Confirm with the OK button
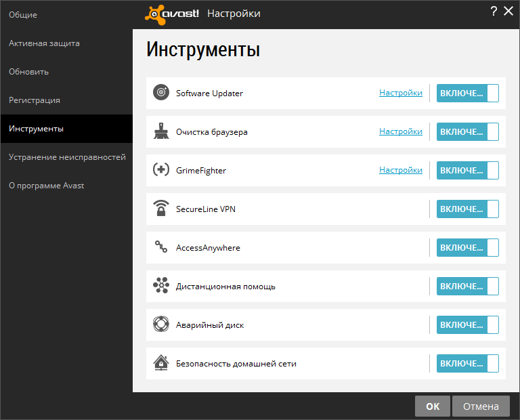520x420 pixels. pos(433,406)
